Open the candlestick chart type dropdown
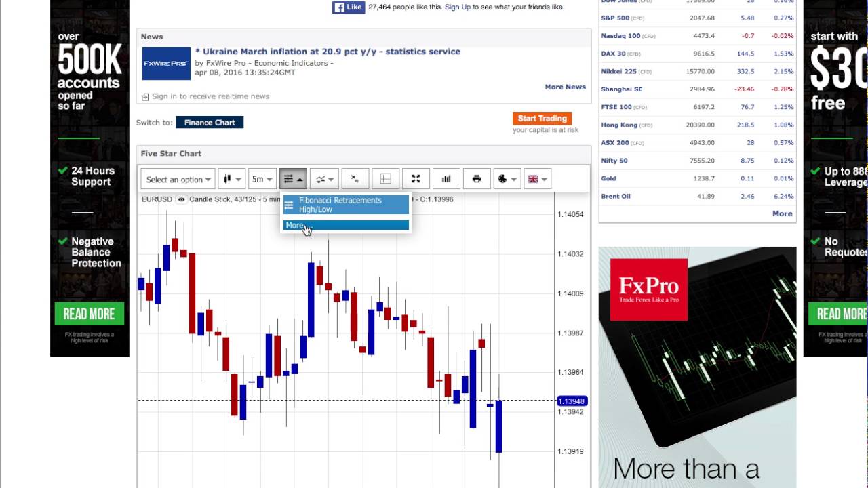Image resolution: width=868 pixels, height=488 pixels. (232, 179)
